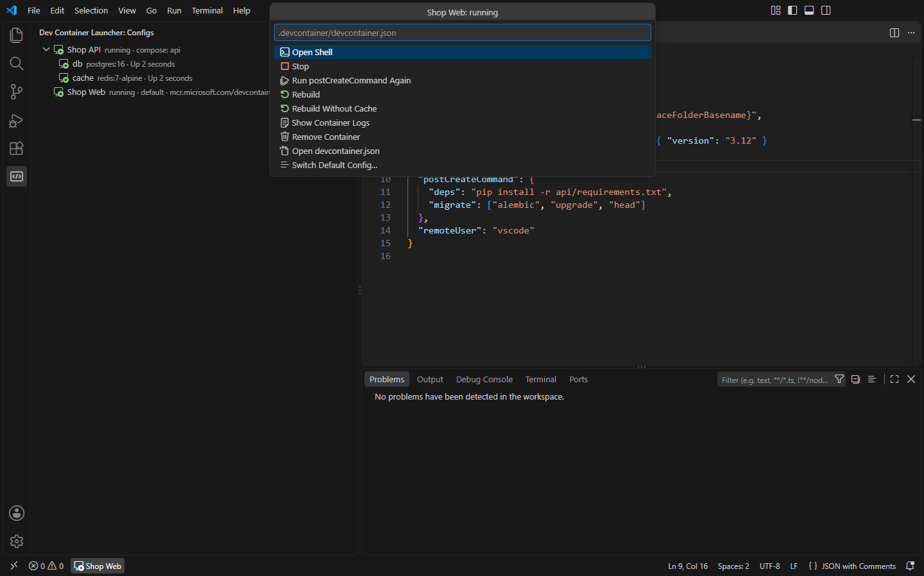Select the Shop Web config in tree

pyautogui.click(x=194, y=92)
